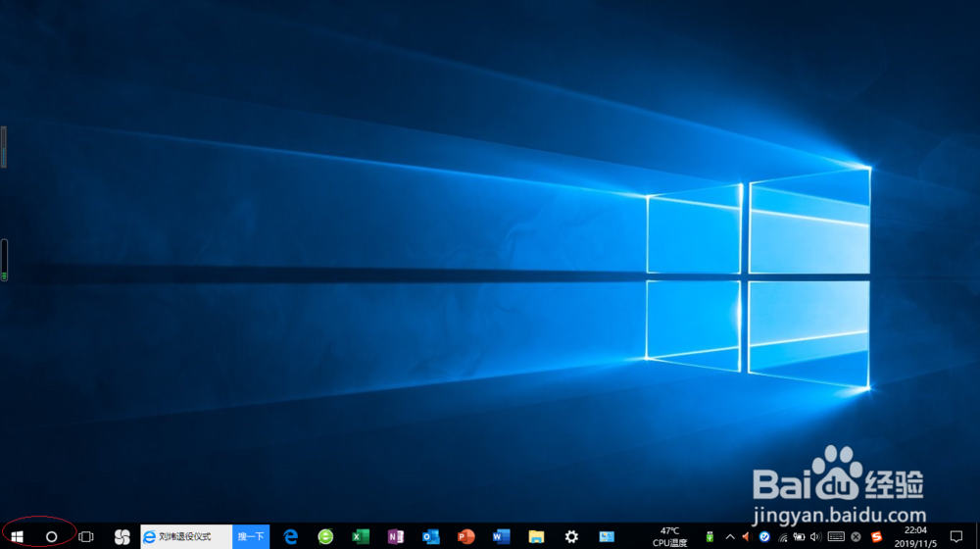Click Show Desktop sliver at taskbar end
This screenshot has height=549, width=980.
(977, 536)
